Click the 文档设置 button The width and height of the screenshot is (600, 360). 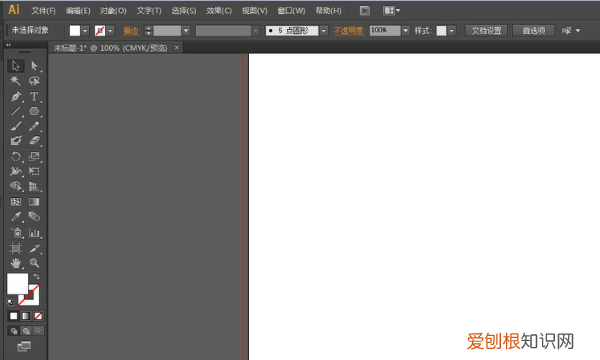click(486, 31)
